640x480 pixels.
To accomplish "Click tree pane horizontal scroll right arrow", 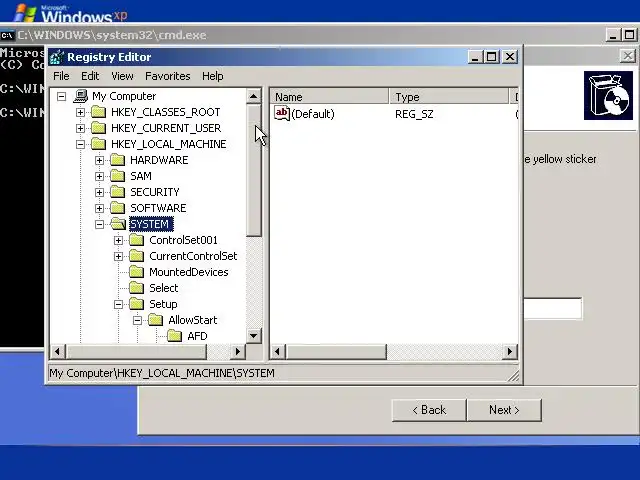I will [238, 351].
